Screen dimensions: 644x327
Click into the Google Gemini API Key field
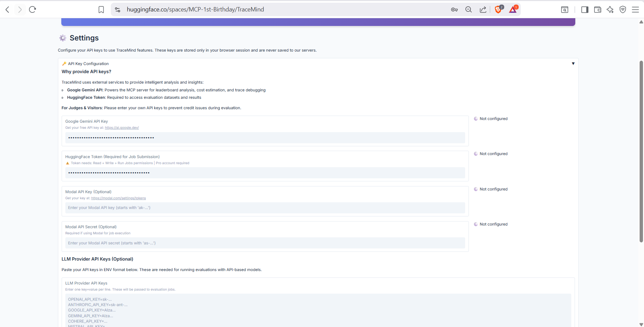265,138
